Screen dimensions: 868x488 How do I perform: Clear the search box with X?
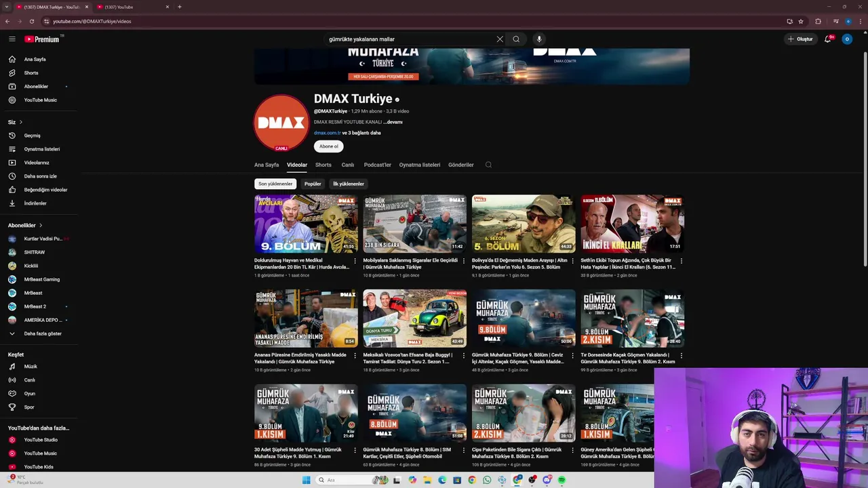click(x=500, y=39)
